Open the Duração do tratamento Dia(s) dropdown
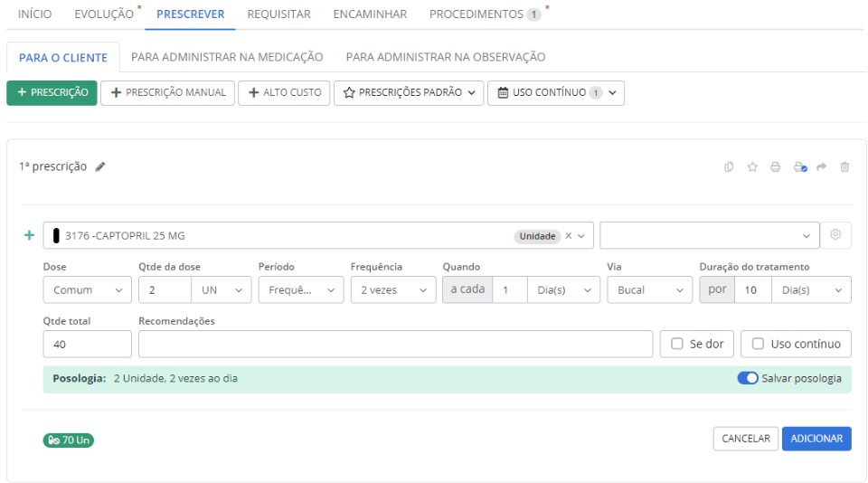Viewport: 868px width, 483px height. coord(812,289)
